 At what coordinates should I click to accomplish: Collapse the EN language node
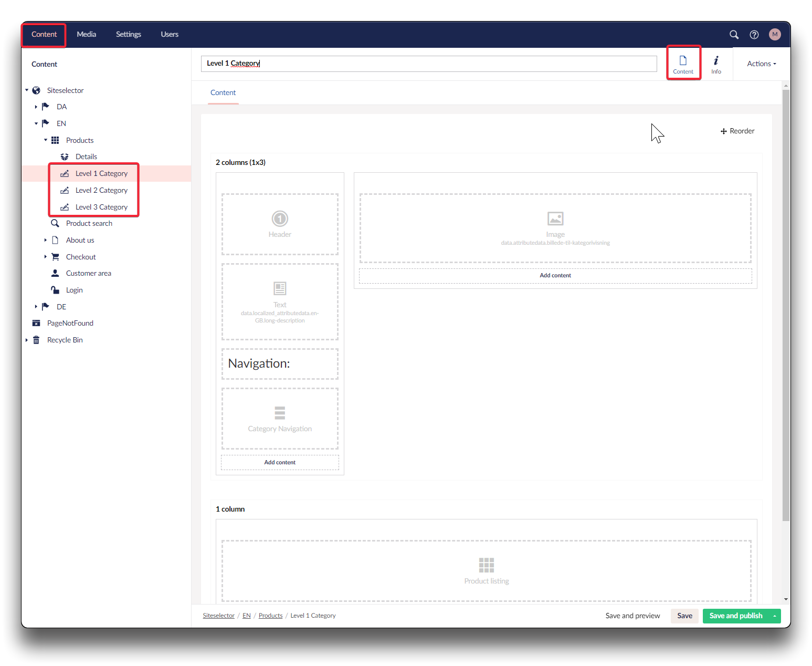pos(36,124)
